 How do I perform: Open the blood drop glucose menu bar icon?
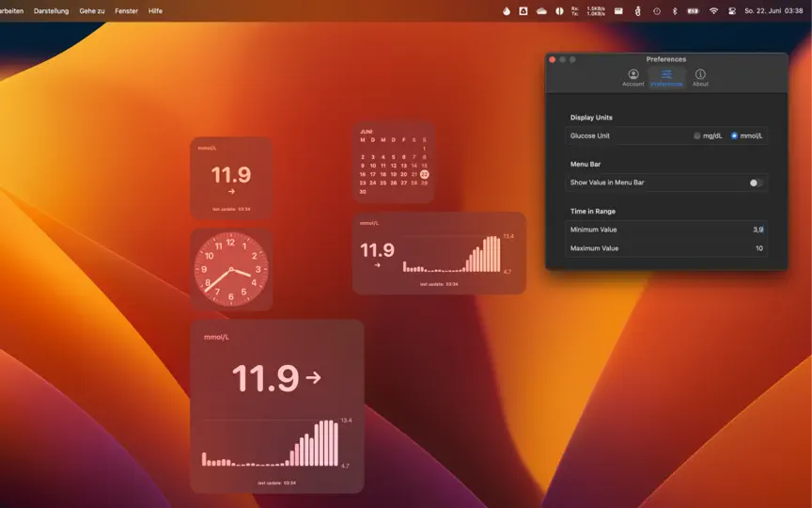click(507, 11)
